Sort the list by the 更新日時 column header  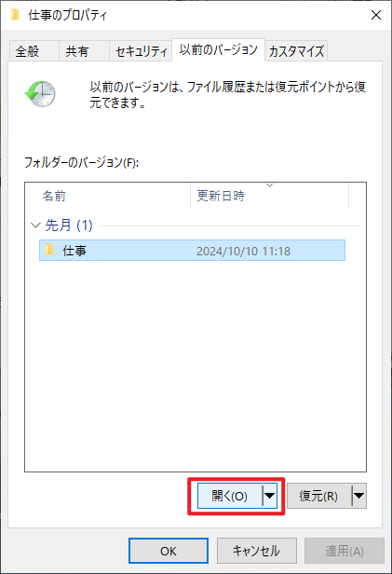[x=269, y=196]
